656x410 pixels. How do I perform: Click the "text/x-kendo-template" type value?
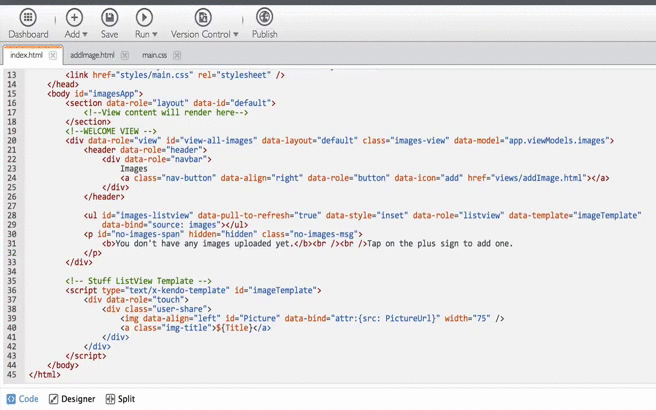(x=175, y=290)
